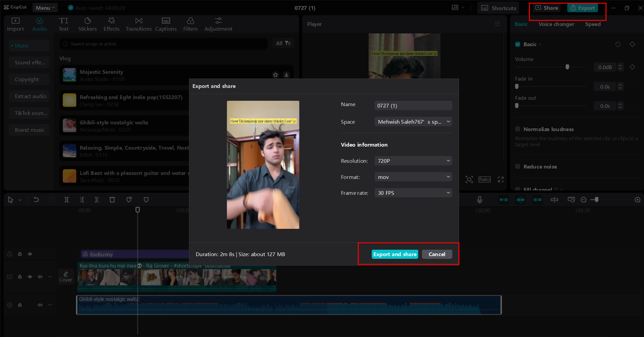Open the Adjustment panel
Screen dimensions: 644x337
[x=218, y=24]
